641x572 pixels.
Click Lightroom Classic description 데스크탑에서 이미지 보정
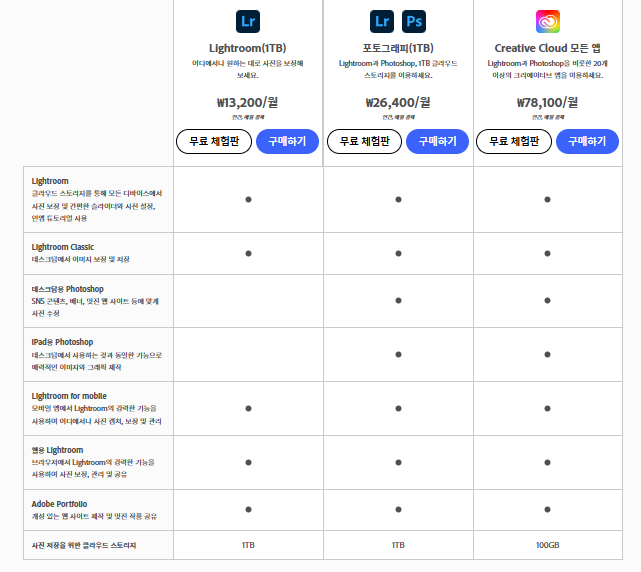coord(81,260)
